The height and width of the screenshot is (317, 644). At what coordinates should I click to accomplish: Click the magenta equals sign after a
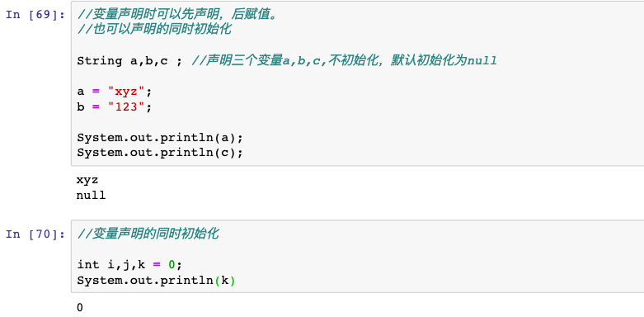click(96, 92)
